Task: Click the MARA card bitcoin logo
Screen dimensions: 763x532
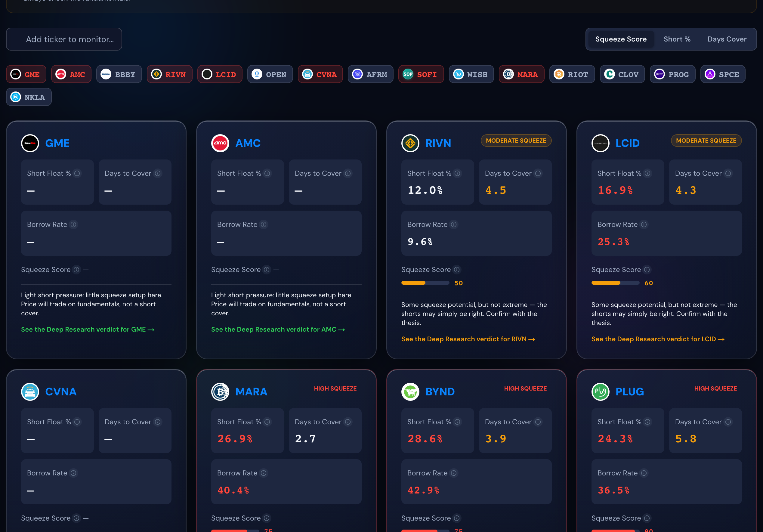Action: point(220,392)
